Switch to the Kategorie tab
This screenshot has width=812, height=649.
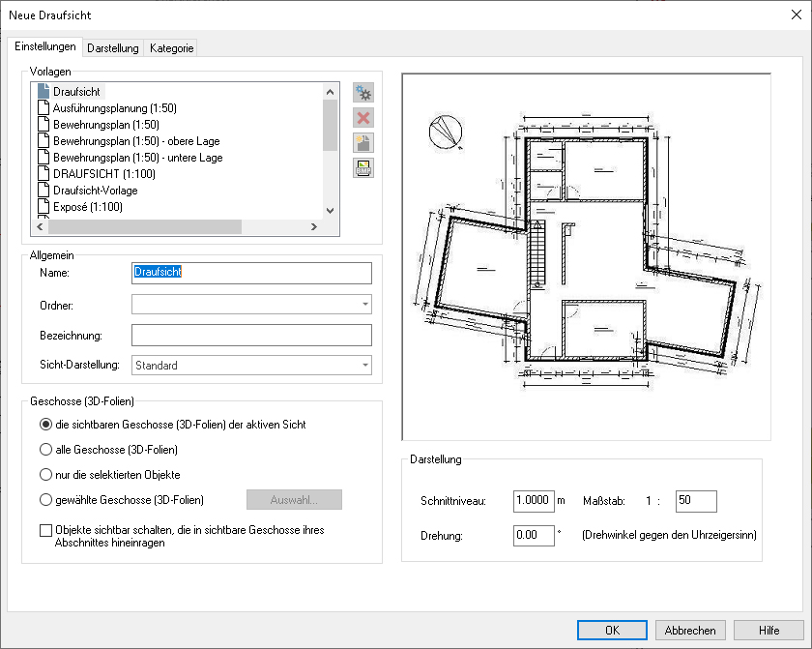(171, 48)
